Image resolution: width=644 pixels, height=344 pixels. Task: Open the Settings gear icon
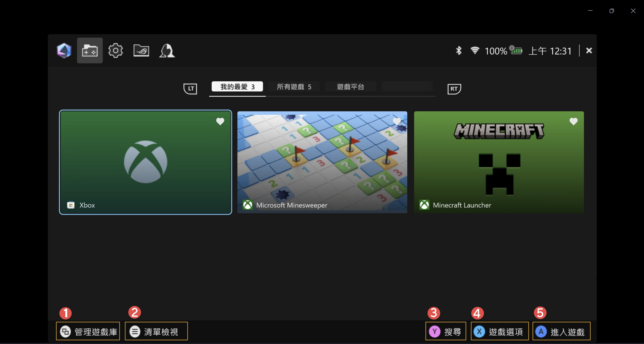(x=116, y=51)
